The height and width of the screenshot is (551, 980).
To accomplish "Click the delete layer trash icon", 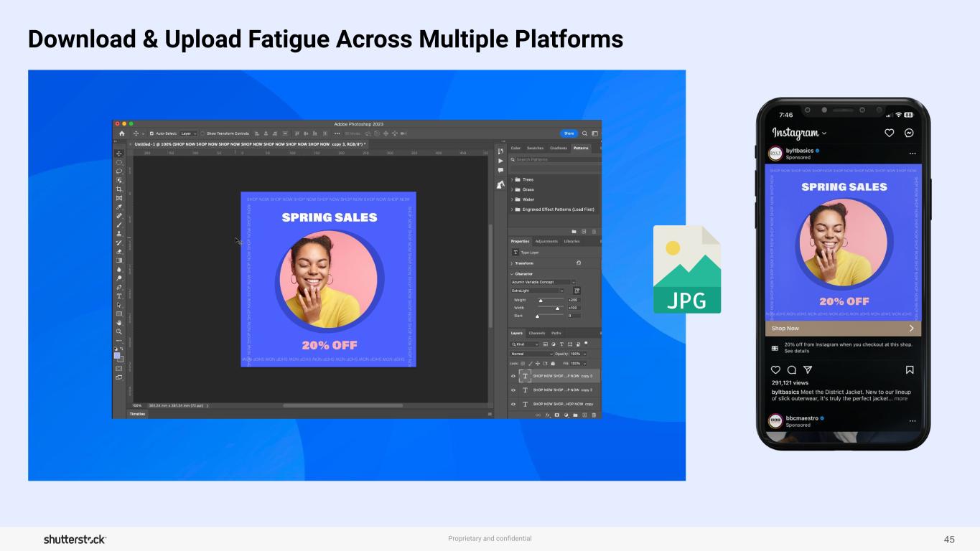I will click(593, 415).
